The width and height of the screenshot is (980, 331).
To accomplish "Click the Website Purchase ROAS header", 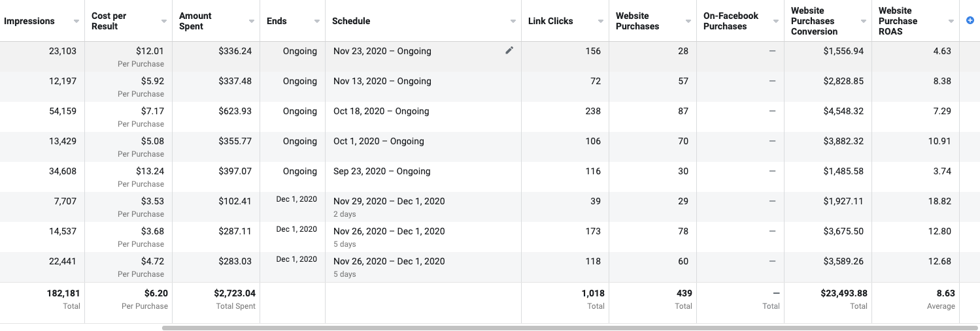I will [x=898, y=21].
